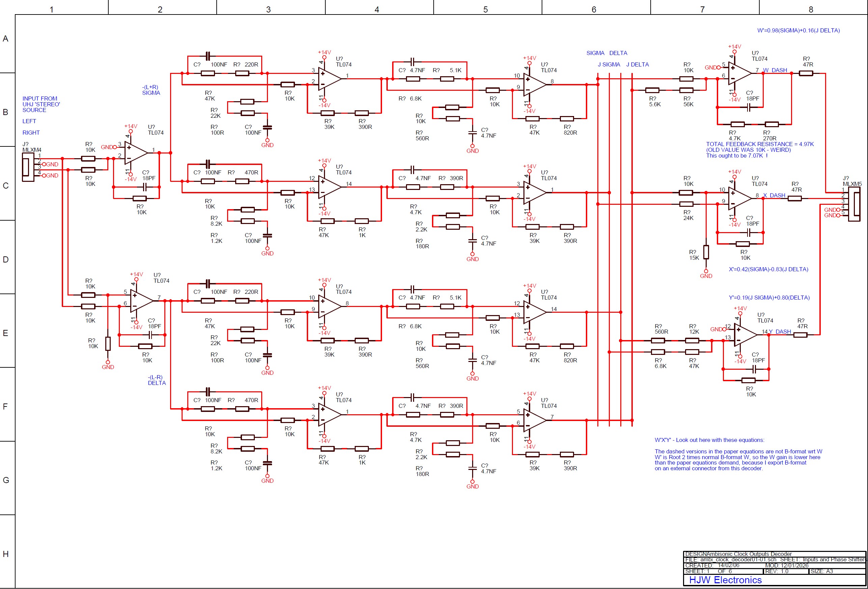Viewport: 868px width, 589px height.
Task: Select the 18PF capacitor under W_DASH amplifier
Action: [x=749, y=108]
